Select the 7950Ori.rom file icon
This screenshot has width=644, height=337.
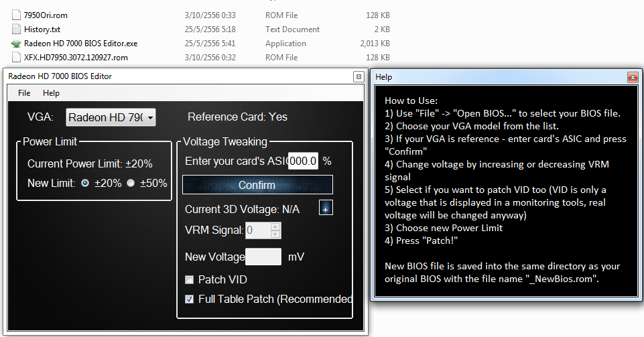[16, 15]
